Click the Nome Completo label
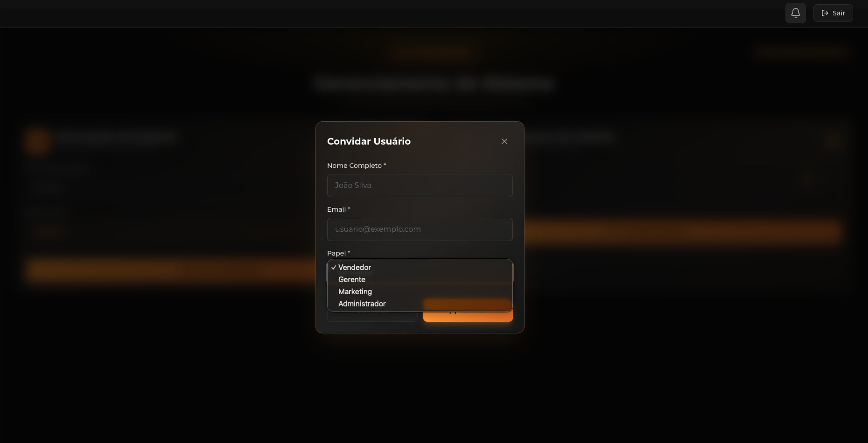 click(354, 166)
